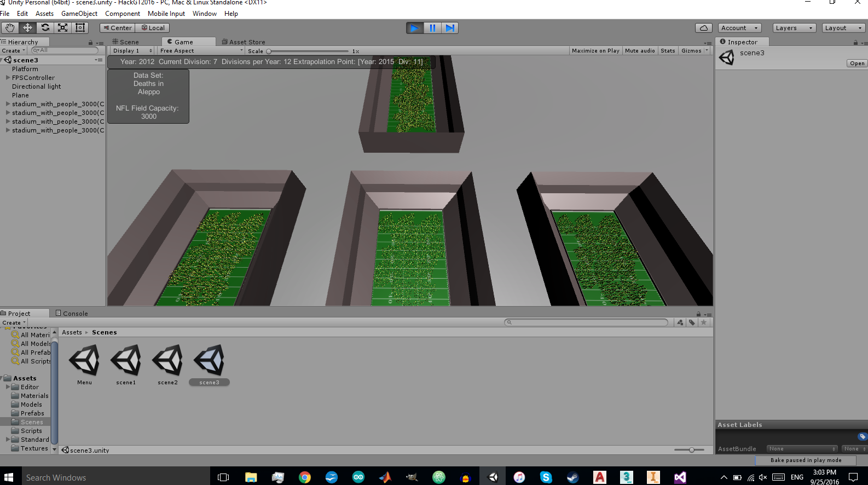Toggle the Inspector lock icon
868x485 pixels.
coord(855,42)
